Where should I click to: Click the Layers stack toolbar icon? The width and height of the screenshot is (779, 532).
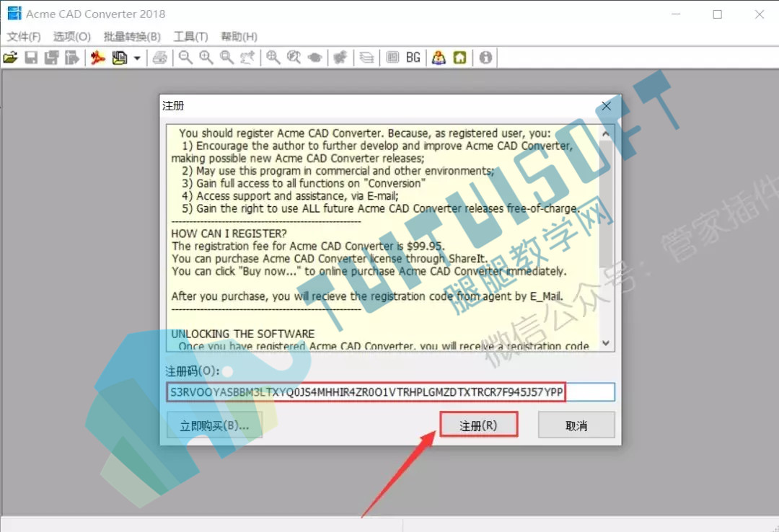366,58
